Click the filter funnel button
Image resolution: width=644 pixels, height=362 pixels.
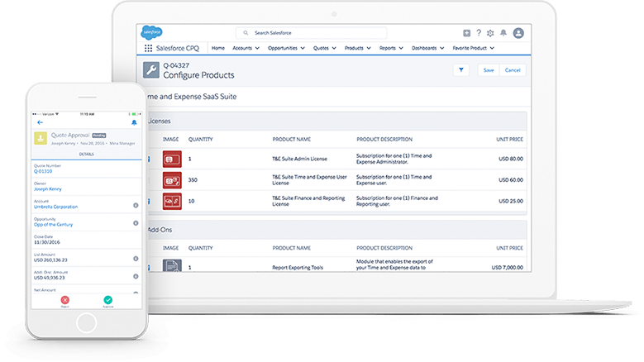(x=461, y=70)
